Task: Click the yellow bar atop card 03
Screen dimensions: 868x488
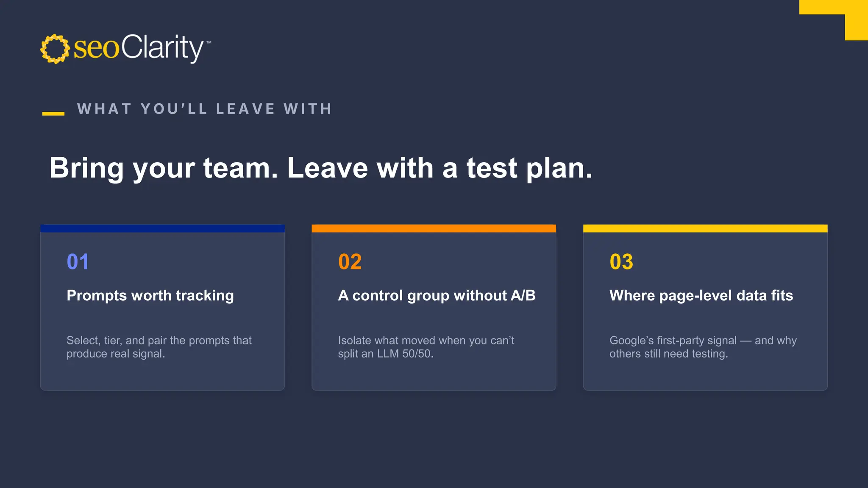Action: coord(705,228)
